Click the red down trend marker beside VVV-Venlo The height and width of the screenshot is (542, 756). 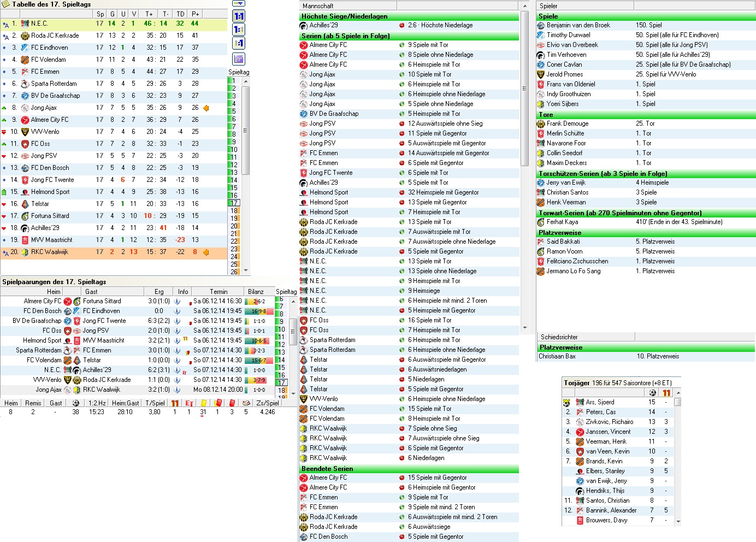pyautogui.click(x=4, y=132)
